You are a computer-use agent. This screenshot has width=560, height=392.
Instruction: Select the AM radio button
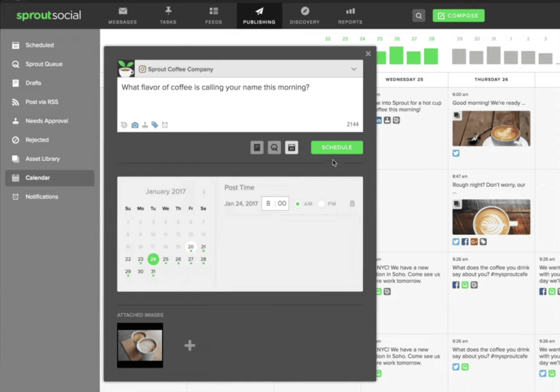297,204
